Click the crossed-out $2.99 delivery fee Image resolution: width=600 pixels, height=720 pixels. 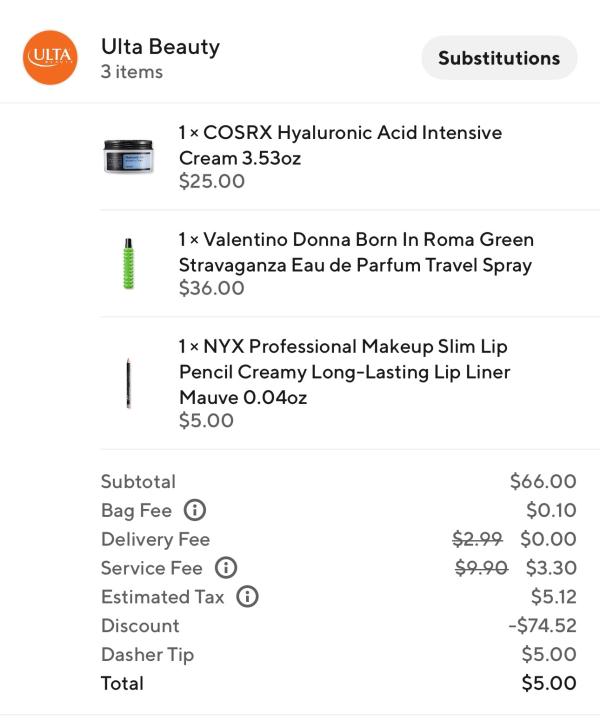pos(477,539)
